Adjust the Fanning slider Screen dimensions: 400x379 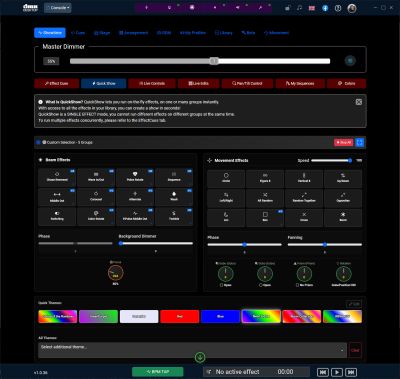[325, 245]
